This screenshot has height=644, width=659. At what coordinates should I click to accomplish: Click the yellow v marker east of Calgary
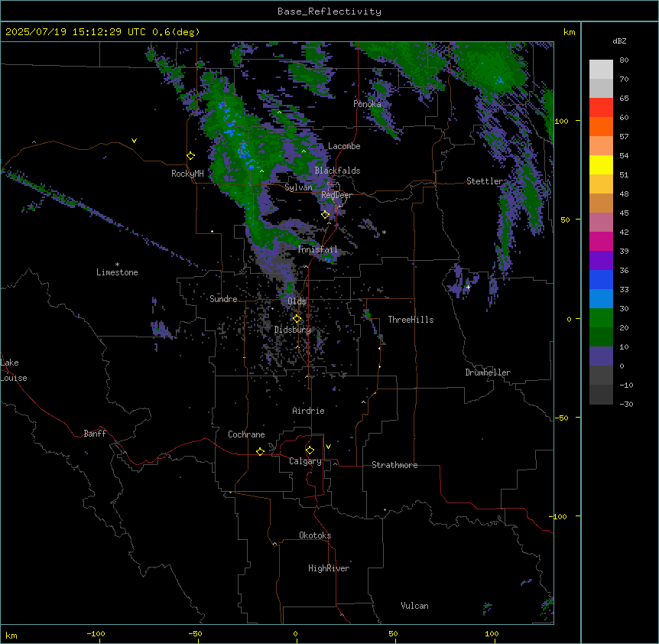click(328, 447)
